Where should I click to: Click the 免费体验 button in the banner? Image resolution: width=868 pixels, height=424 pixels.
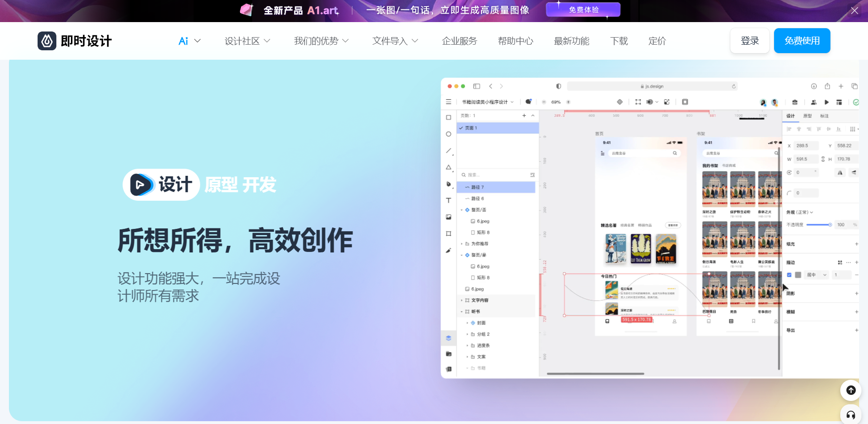[x=583, y=10]
